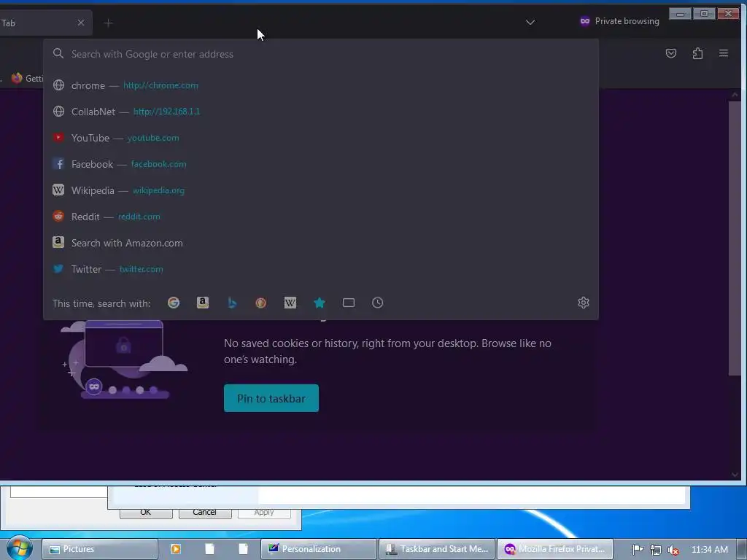Click the muted volume tray icon
Viewport: 747px width, 560px height.
pos(673,550)
